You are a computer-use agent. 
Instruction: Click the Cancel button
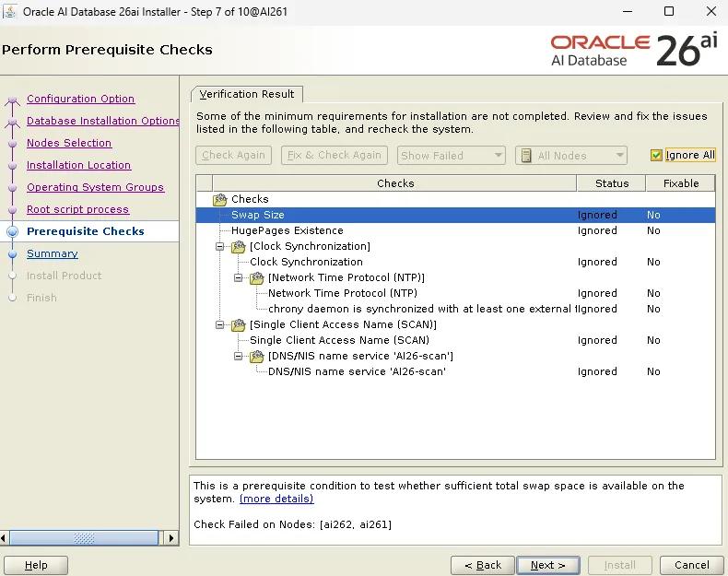tap(691, 565)
